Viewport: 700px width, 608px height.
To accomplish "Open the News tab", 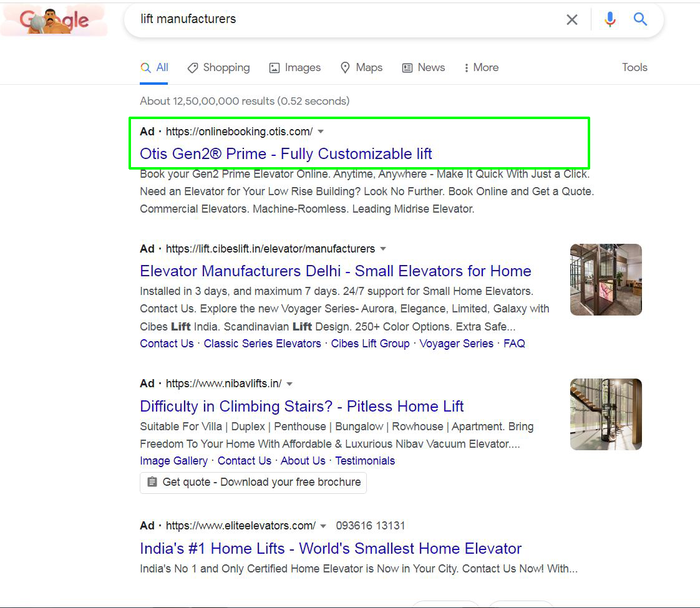I will click(424, 68).
